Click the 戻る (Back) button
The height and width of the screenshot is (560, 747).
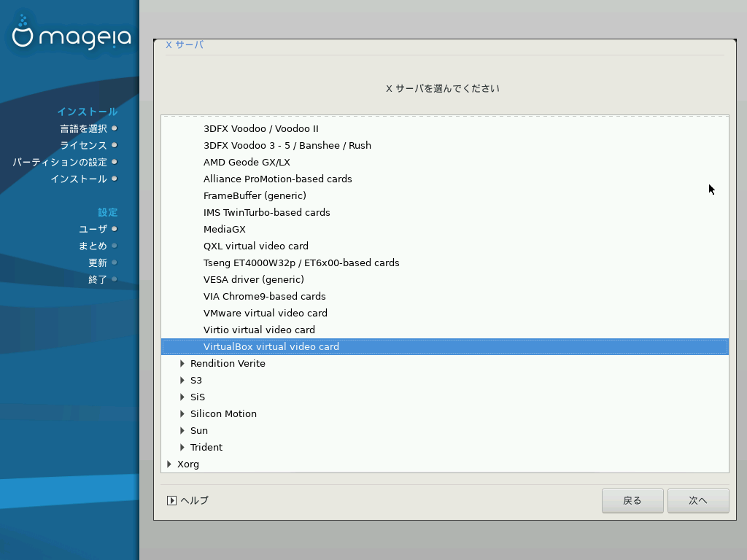click(x=632, y=500)
